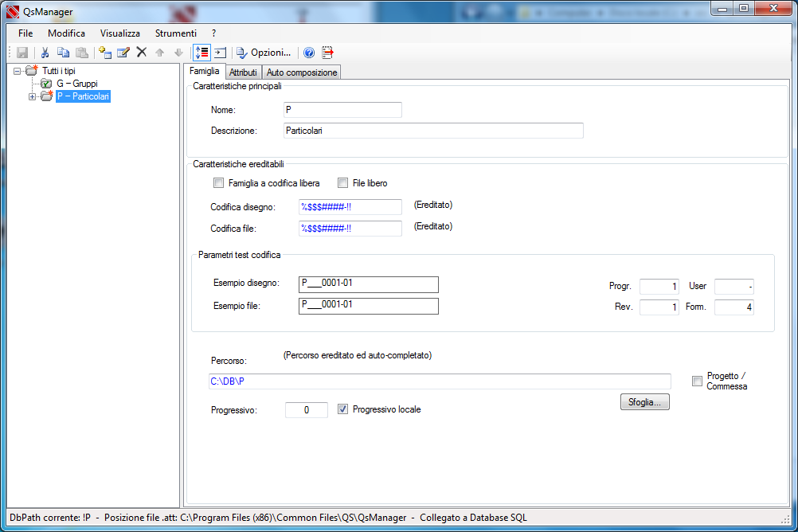This screenshot has height=532, width=798.
Task: Click the Save floppy disk icon
Action: pyautogui.click(x=22, y=53)
